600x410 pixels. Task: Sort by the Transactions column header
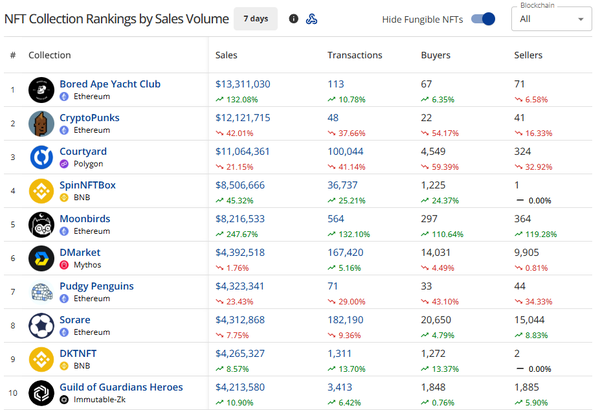point(355,55)
